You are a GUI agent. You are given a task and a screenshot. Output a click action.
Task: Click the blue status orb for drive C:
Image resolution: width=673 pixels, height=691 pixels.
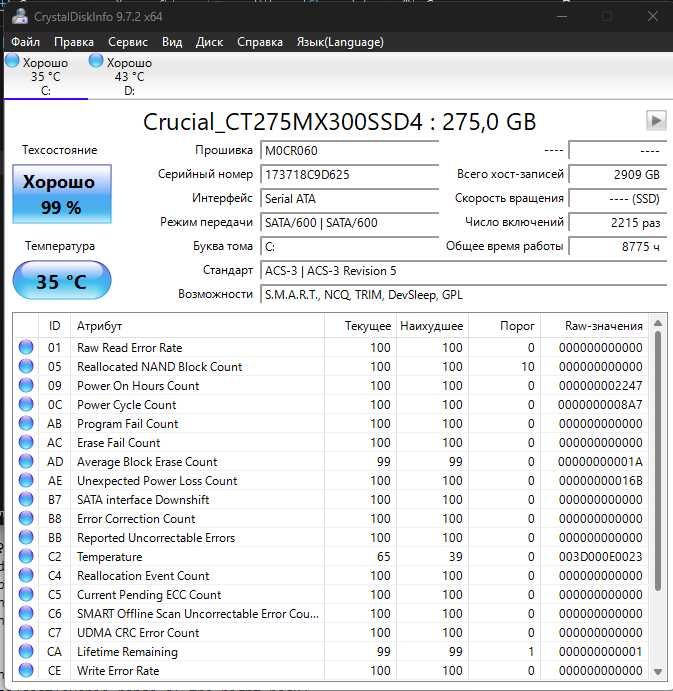pos(12,61)
